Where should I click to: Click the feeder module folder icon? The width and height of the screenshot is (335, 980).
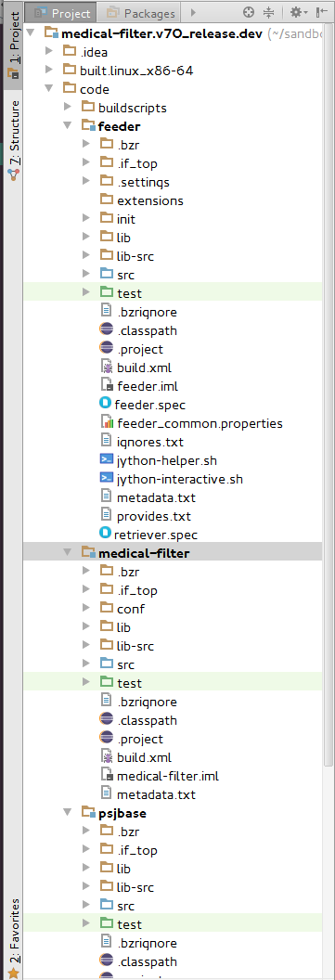[88, 126]
